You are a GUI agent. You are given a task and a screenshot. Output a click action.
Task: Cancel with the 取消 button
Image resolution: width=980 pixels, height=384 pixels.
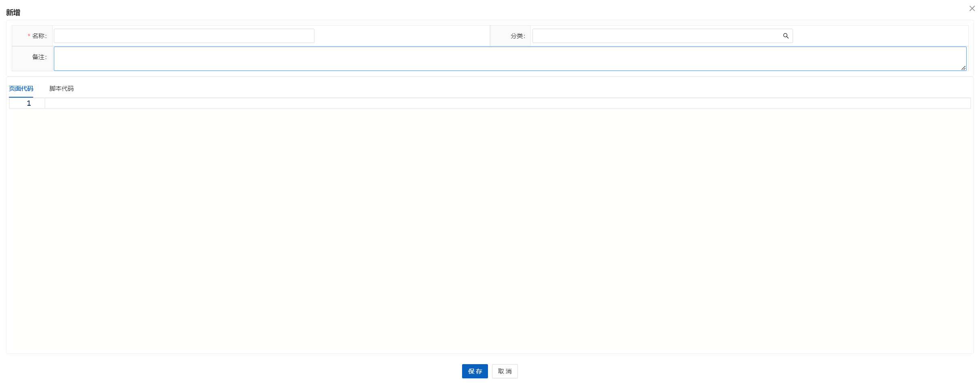point(505,371)
